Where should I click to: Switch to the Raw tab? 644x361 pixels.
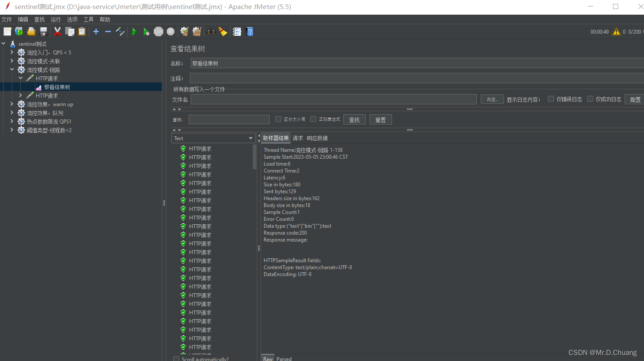(268, 358)
